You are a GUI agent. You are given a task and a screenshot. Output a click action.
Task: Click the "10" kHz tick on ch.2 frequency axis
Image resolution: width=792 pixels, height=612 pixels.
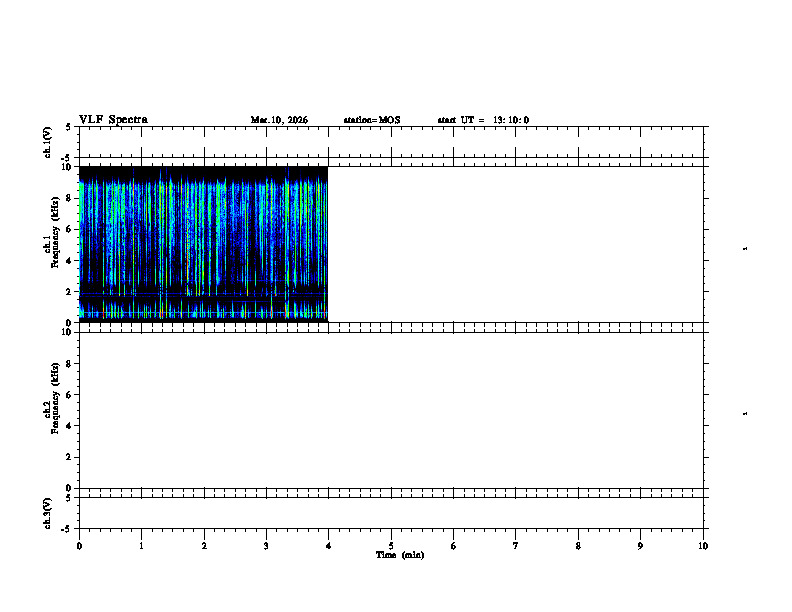tap(67, 332)
